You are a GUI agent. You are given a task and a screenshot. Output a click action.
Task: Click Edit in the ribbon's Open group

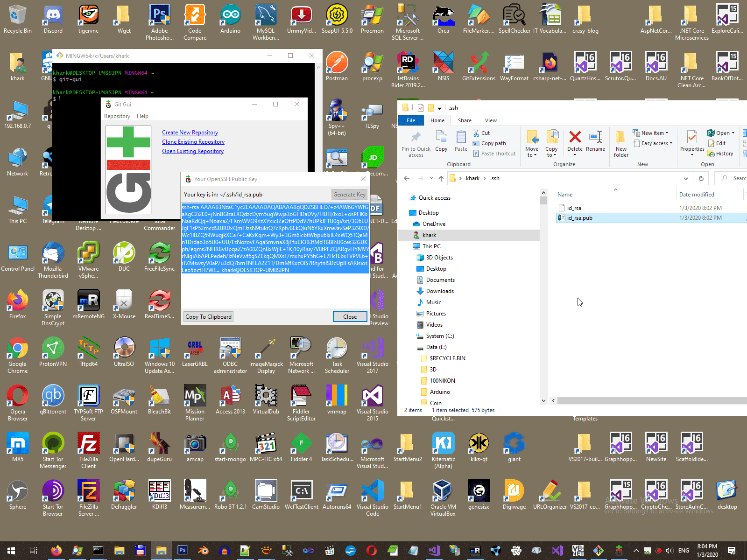point(717,143)
